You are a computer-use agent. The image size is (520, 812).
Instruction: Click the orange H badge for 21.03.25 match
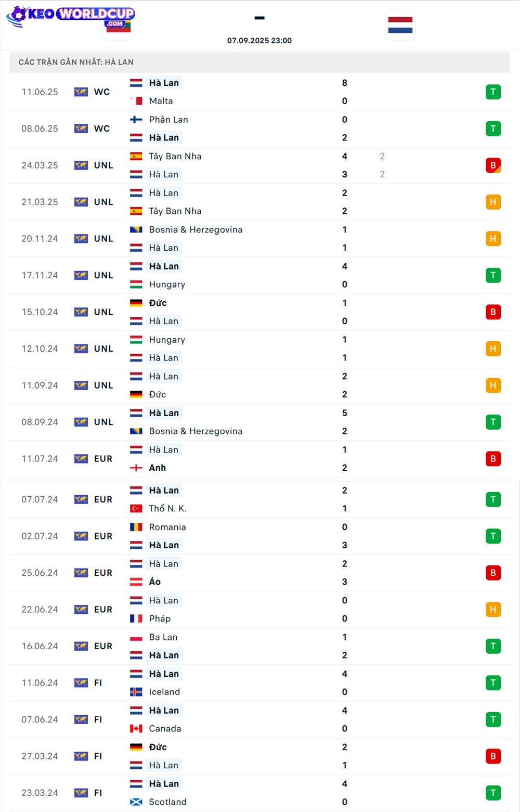(x=493, y=202)
